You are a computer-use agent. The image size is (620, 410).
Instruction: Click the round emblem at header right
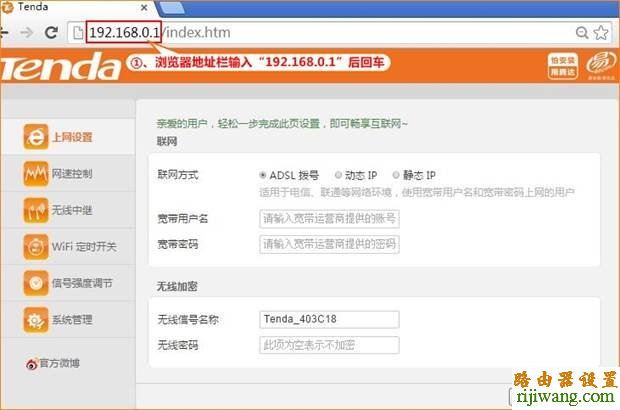601,64
